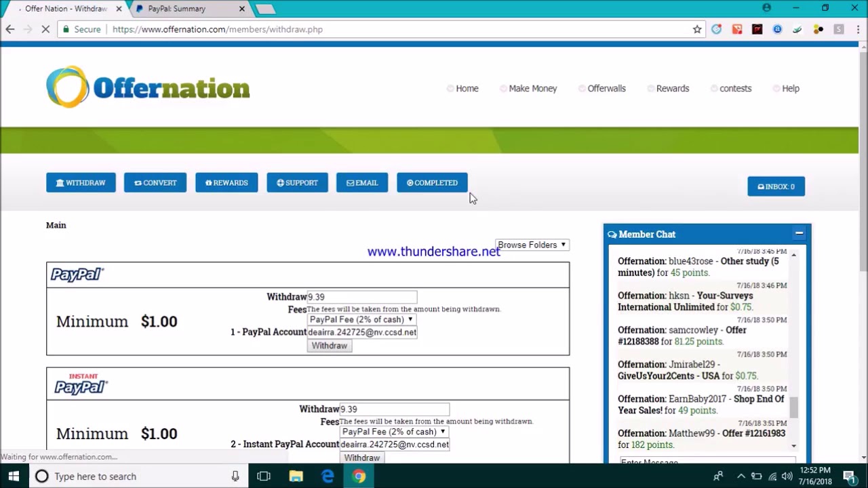The height and width of the screenshot is (488, 868).
Task: Click the Member Chat scrollbar thumb
Action: click(x=793, y=407)
